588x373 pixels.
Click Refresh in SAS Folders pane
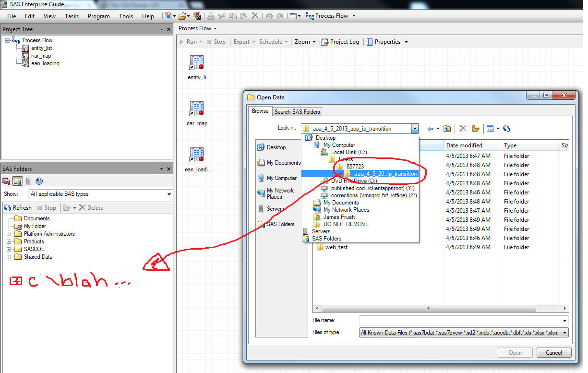tap(18, 208)
